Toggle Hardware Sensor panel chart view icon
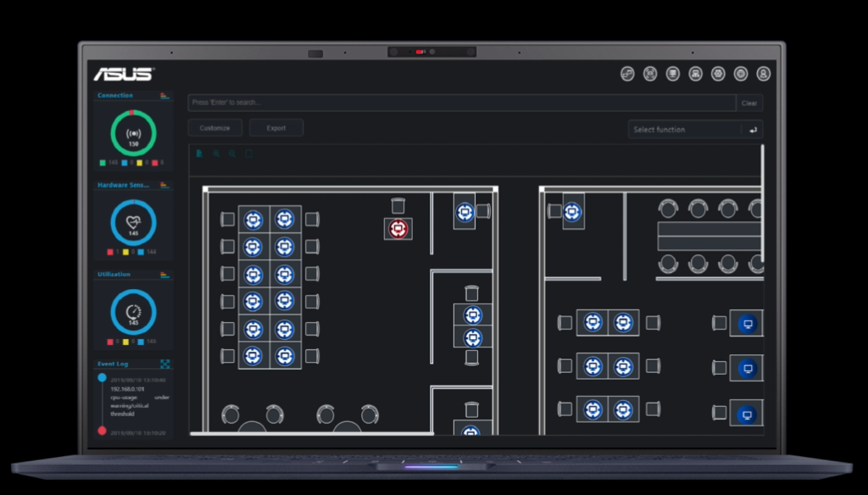This screenshot has height=495, width=868. coord(164,185)
